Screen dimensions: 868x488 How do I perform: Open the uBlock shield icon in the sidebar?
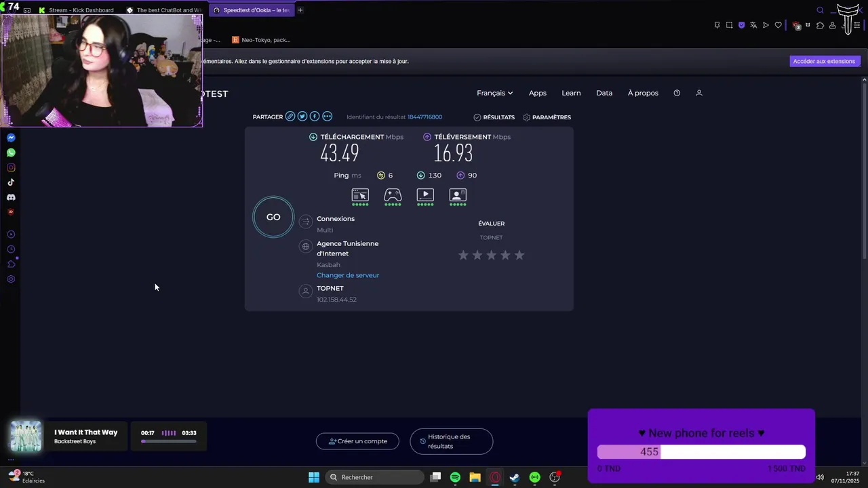point(11,212)
